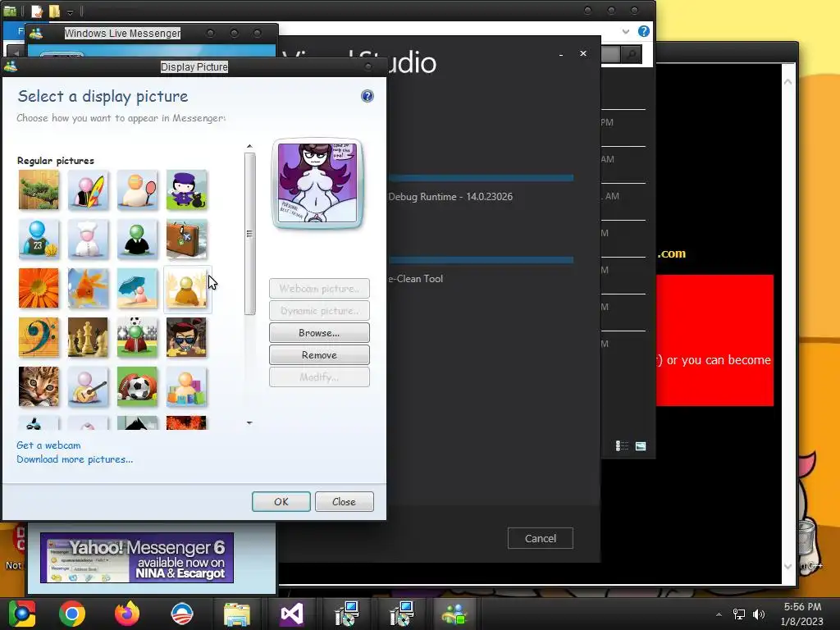Viewport: 840px width, 630px height.
Task: Switch Explorer to details view icon
Action: (622, 445)
